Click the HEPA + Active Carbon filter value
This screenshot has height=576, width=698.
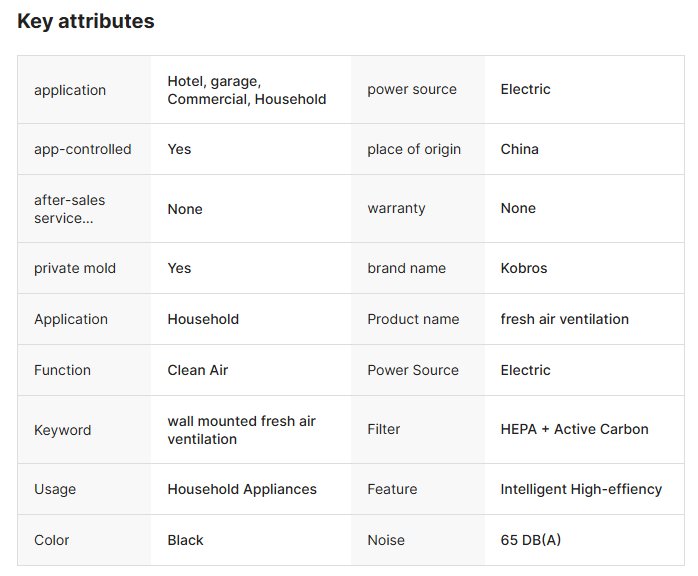574,429
